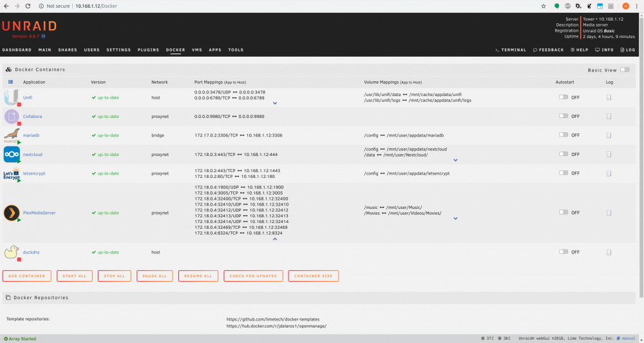Open the log icon for duckdns
Image resolution: width=644 pixels, height=343 pixels.
(x=609, y=252)
